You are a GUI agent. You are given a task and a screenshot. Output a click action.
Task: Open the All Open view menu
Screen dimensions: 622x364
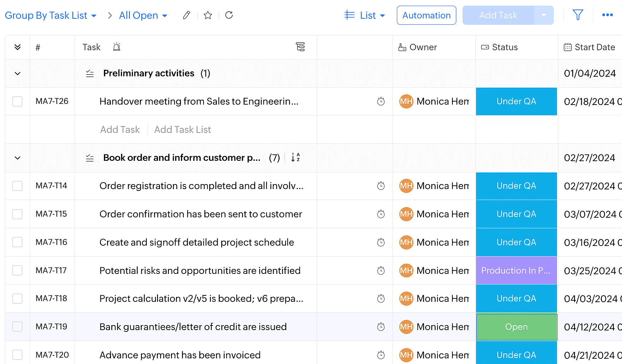coord(143,16)
